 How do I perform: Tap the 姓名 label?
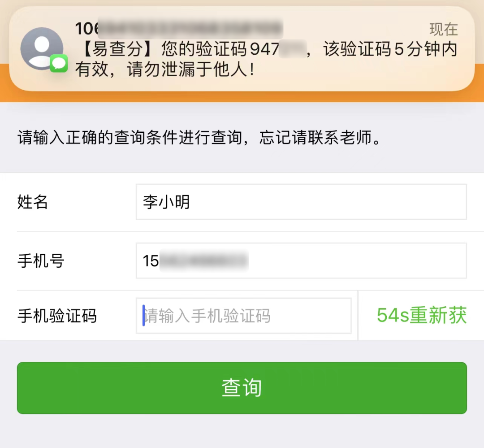point(33,202)
